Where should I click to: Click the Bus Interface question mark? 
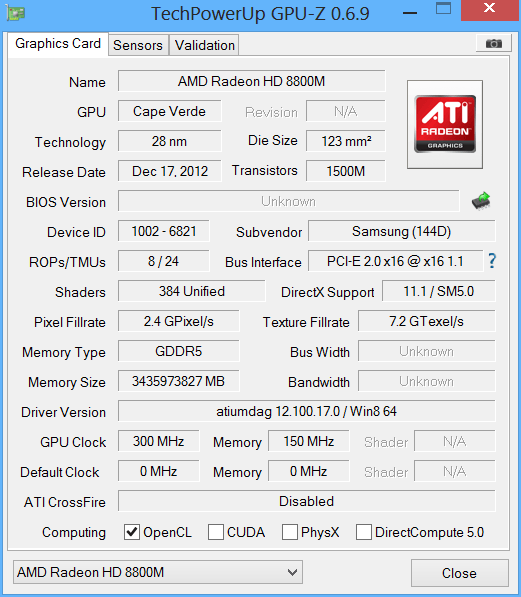pos(492,261)
